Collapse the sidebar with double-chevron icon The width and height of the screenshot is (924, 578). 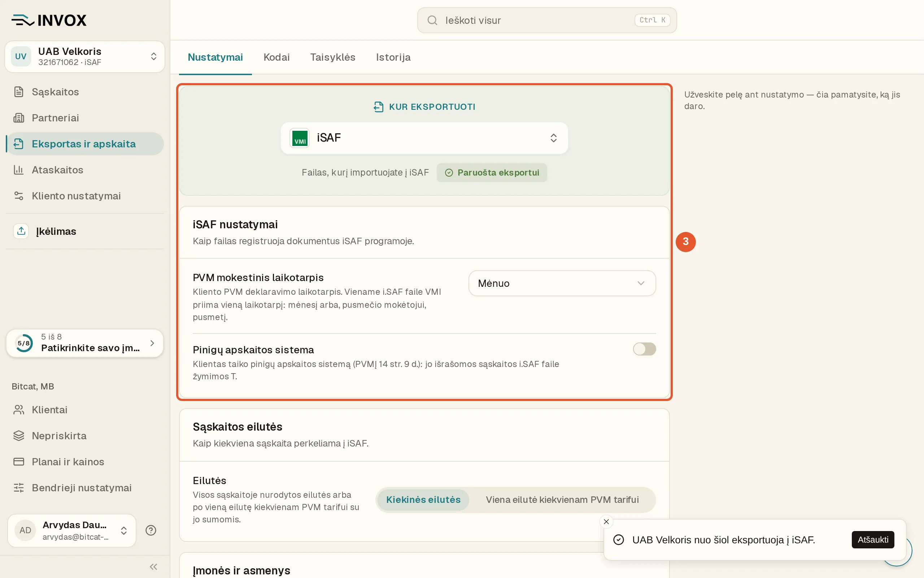pyautogui.click(x=153, y=566)
